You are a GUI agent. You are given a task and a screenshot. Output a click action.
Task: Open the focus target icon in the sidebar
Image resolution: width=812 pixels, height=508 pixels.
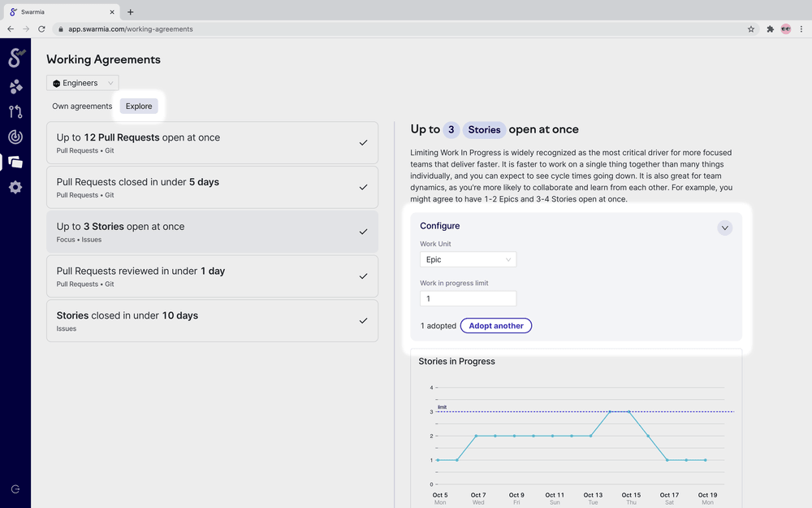point(14,137)
